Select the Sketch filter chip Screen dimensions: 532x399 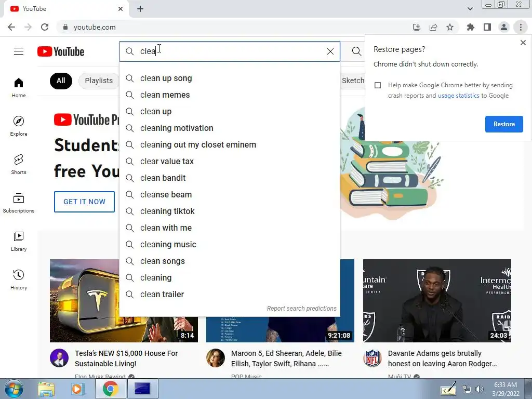point(353,81)
